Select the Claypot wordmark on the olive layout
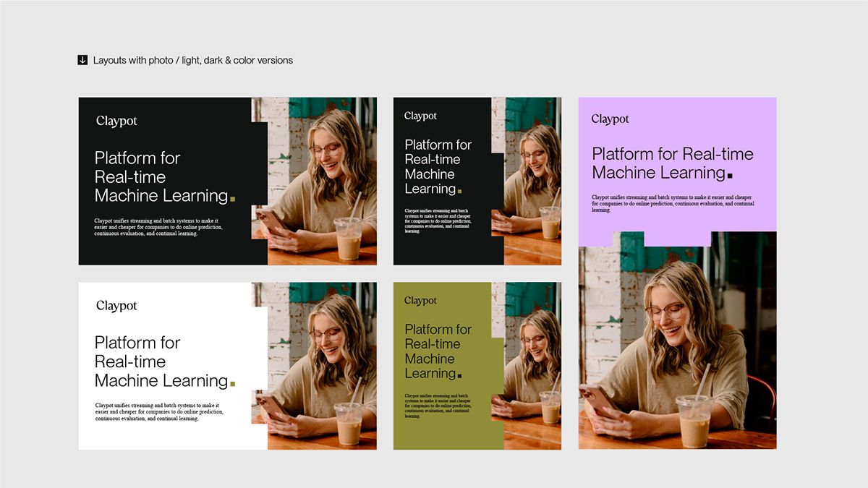 click(x=420, y=300)
